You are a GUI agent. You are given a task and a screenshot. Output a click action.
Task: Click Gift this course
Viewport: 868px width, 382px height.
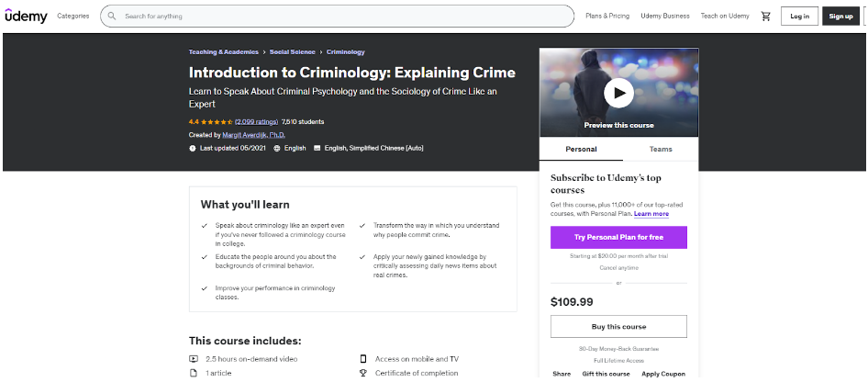tap(606, 375)
